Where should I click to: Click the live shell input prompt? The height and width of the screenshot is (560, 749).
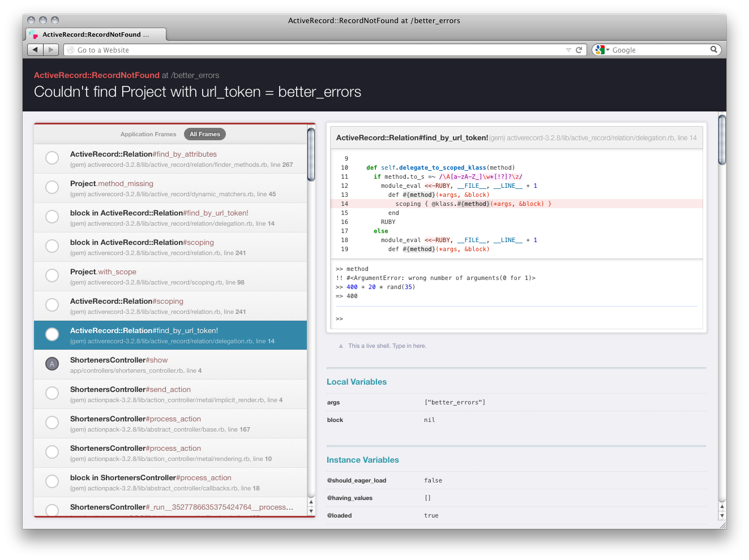click(516, 318)
